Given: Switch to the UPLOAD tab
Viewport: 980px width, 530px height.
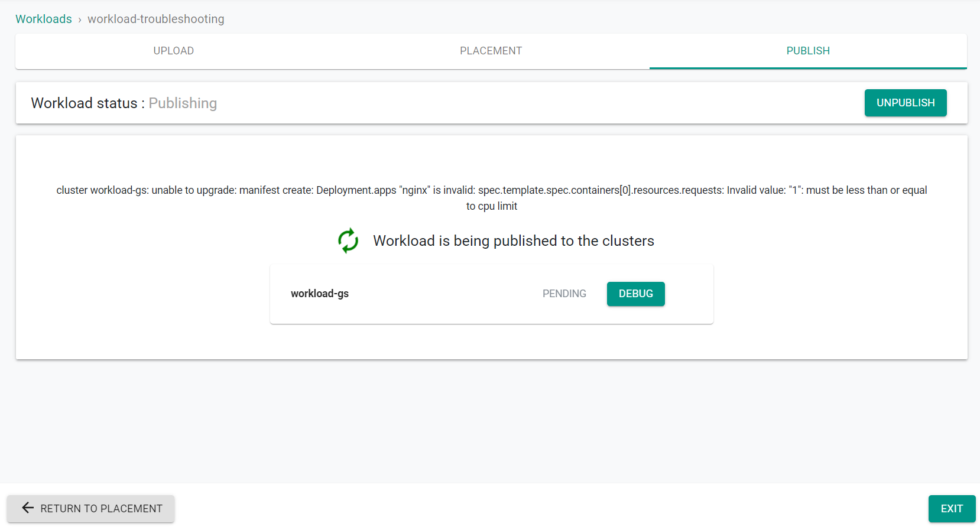Looking at the screenshot, I should tap(174, 51).
